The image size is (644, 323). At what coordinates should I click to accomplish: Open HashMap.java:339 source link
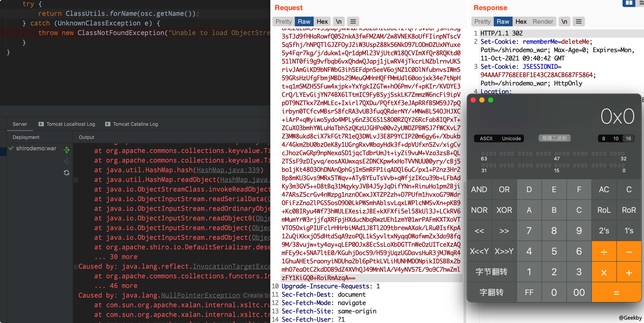pyautogui.click(x=228, y=170)
